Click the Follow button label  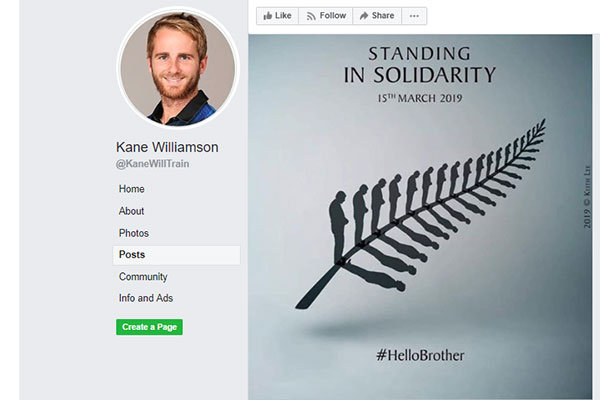[333, 16]
